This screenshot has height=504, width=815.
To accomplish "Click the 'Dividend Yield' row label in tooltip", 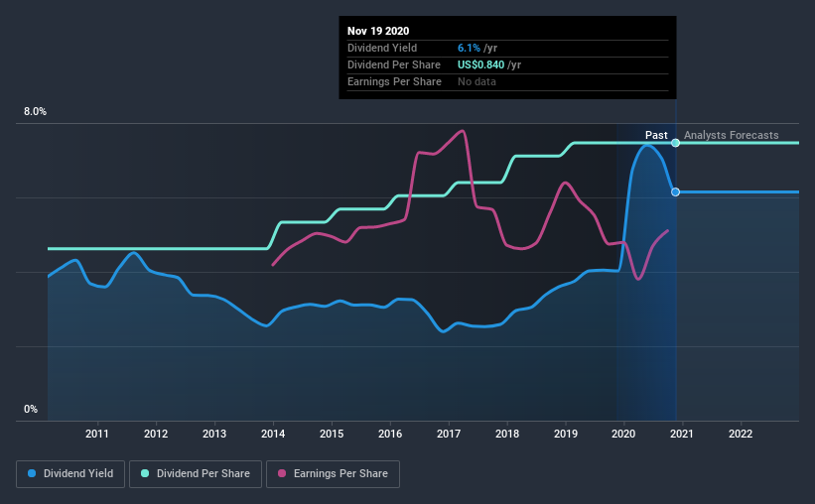I will [382, 48].
